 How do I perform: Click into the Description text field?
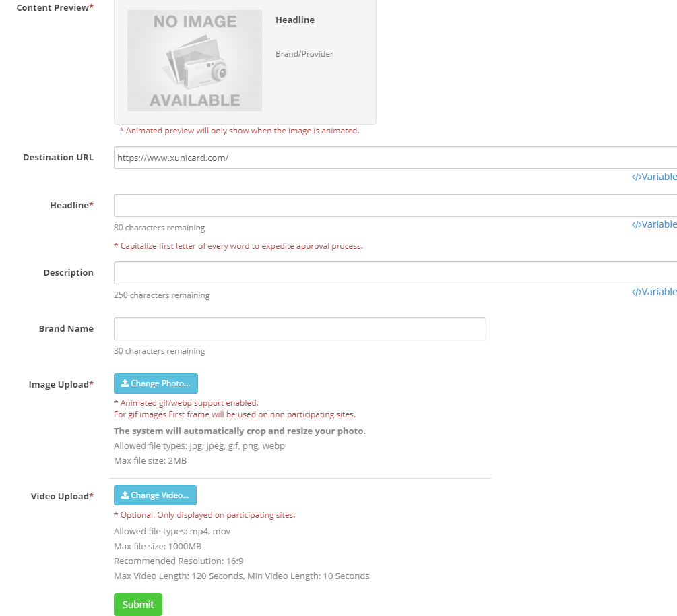[x=395, y=273]
